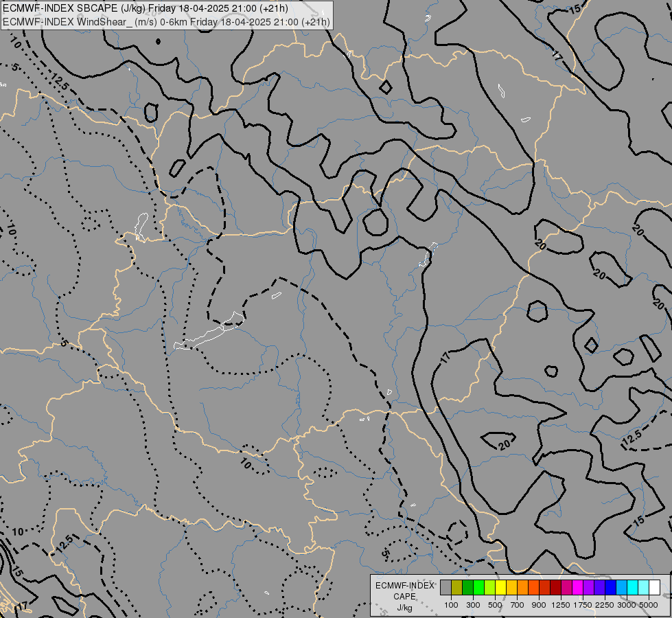
Task: Click the 500 value on the CAPE scale
Action: pos(495,605)
